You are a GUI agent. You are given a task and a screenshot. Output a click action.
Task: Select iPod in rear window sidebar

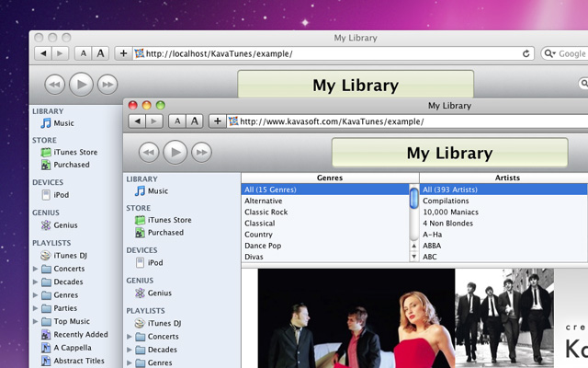pyautogui.click(x=55, y=194)
